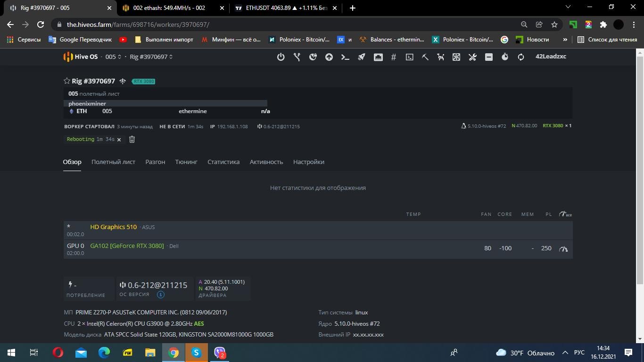Open the pickaxe miner actions icon
The image size is (644, 362).
point(425,57)
